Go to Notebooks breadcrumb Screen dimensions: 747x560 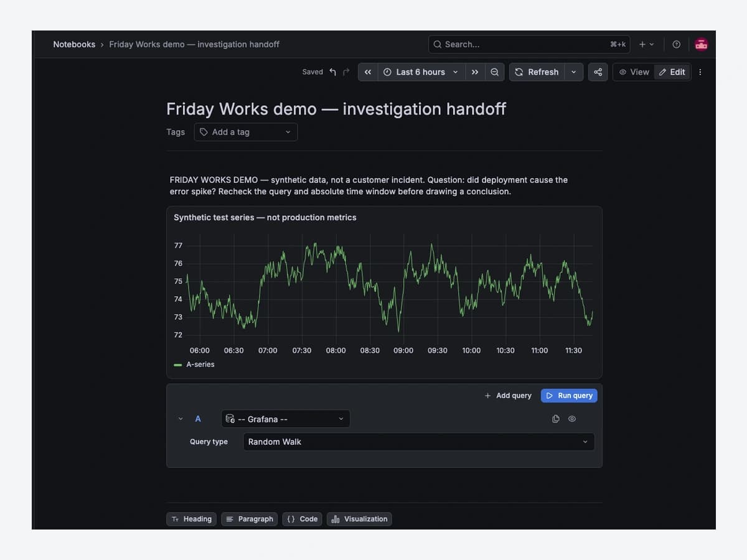[74, 44]
